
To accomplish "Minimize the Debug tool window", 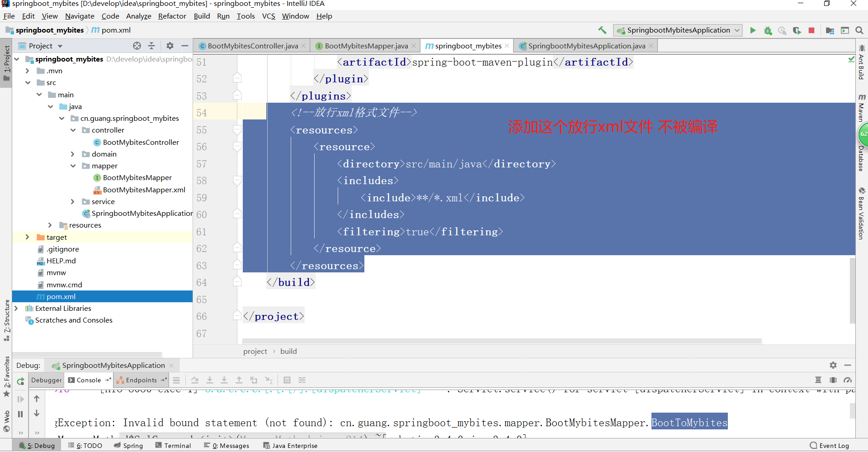I will (848, 365).
